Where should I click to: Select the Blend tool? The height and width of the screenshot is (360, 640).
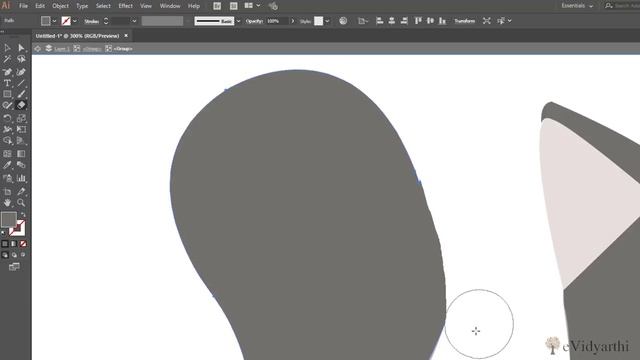21,165
